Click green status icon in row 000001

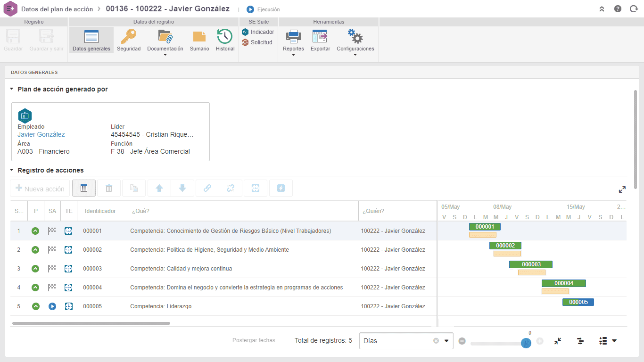pyautogui.click(x=35, y=231)
